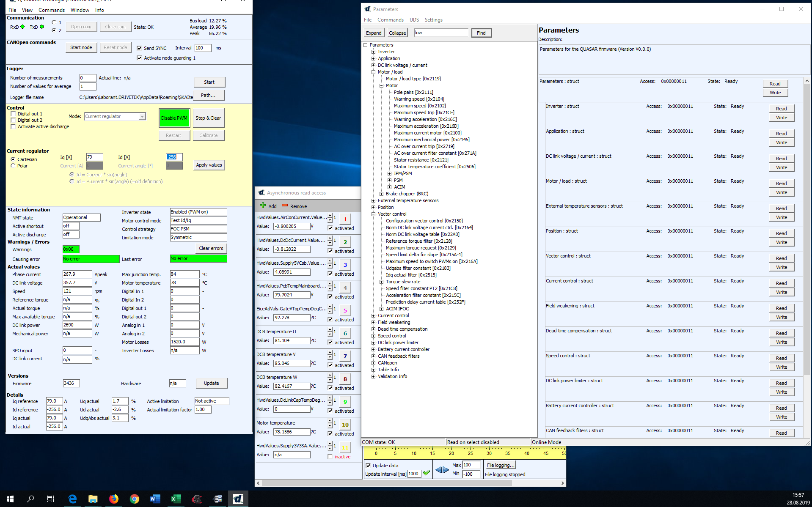Click the Find button in Parameters
The width and height of the screenshot is (812, 507).
click(x=481, y=33)
